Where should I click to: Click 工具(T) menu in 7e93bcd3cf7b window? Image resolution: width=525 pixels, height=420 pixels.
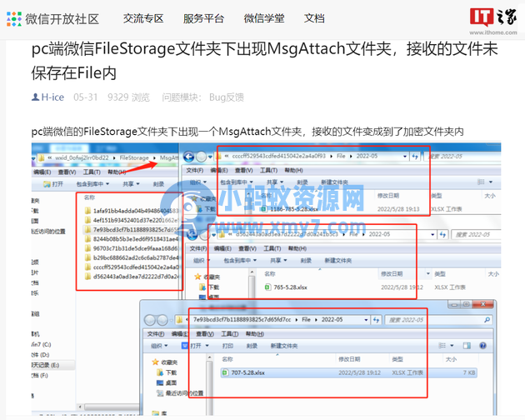coord(230,334)
